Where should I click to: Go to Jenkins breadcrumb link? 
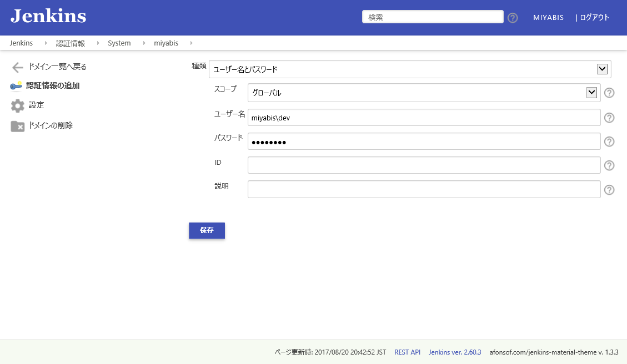coord(21,43)
